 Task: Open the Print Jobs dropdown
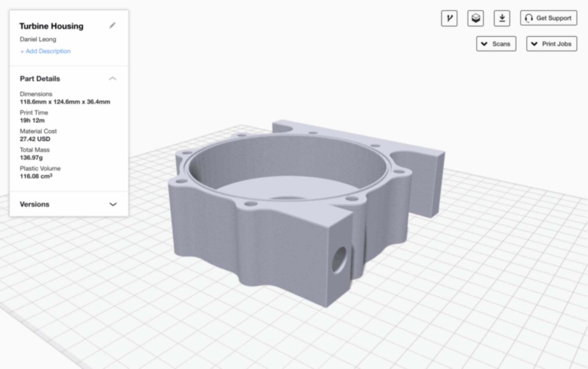click(x=552, y=44)
